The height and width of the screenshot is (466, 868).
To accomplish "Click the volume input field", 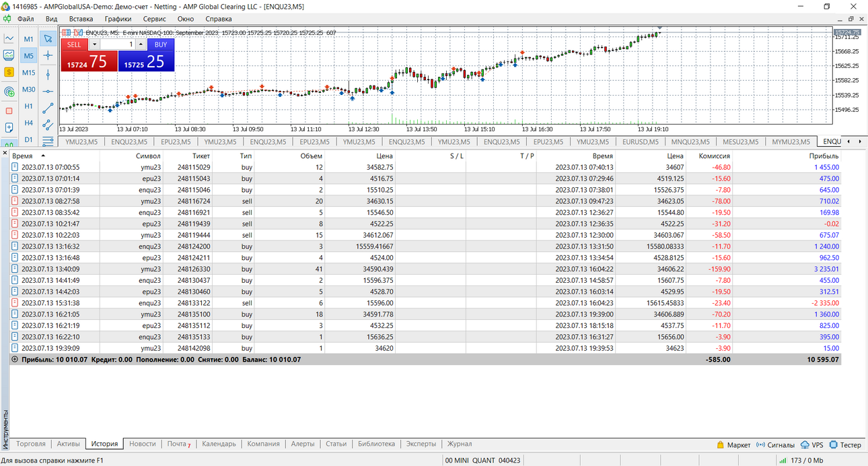I will (118, 44).
